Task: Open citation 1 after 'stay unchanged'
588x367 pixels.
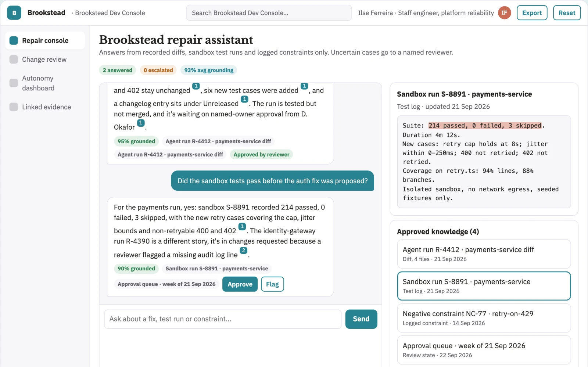Action: click(x=196, y=86)
